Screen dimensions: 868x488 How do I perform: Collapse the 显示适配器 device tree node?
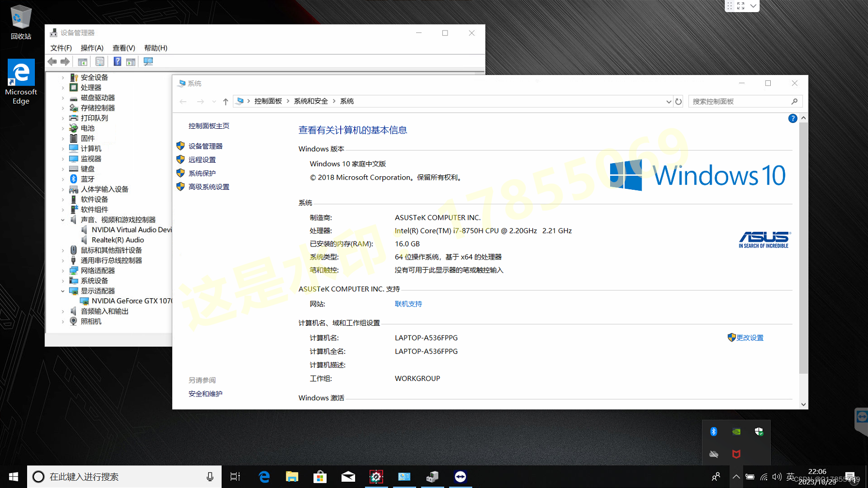(x=63, y=291)
